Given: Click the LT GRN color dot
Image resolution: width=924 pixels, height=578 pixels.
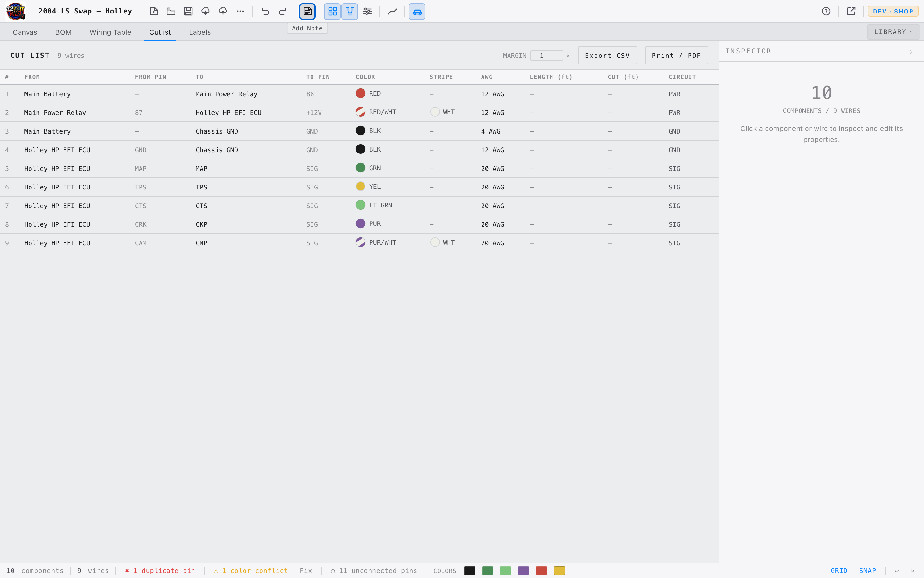Looking at the screenshot, I should pos(360,205).
